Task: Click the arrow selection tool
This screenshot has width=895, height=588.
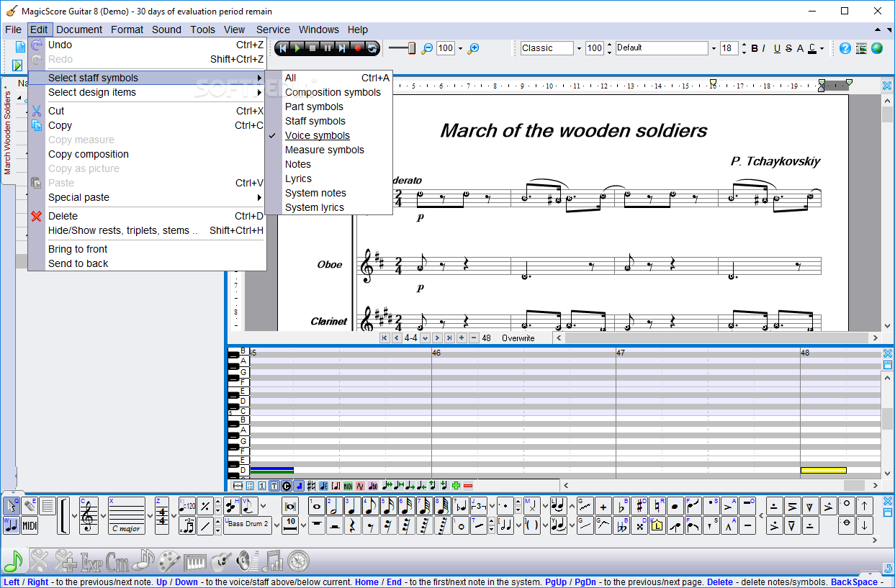Action: [12, 506]
